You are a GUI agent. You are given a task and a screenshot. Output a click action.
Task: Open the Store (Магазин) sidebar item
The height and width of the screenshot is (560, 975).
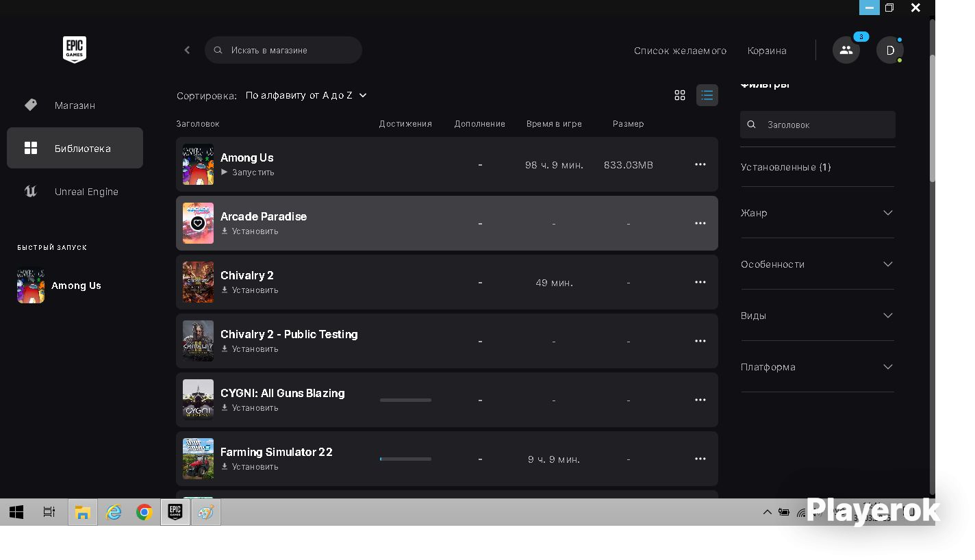[75, 105]
